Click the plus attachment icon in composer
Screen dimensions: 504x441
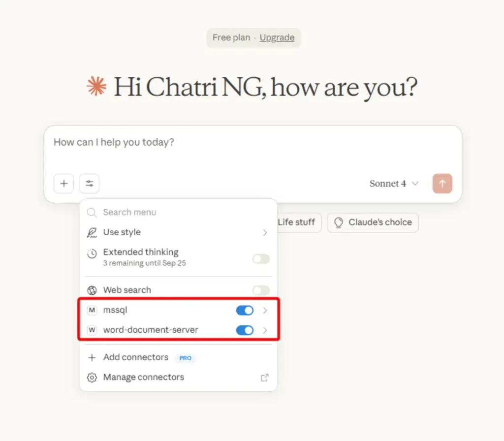(x=63, y=184)
